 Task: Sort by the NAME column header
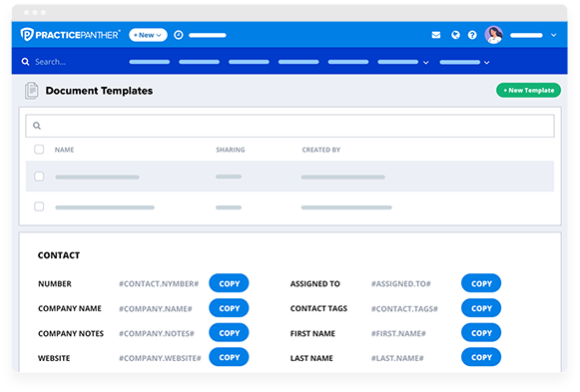(64, 150)
